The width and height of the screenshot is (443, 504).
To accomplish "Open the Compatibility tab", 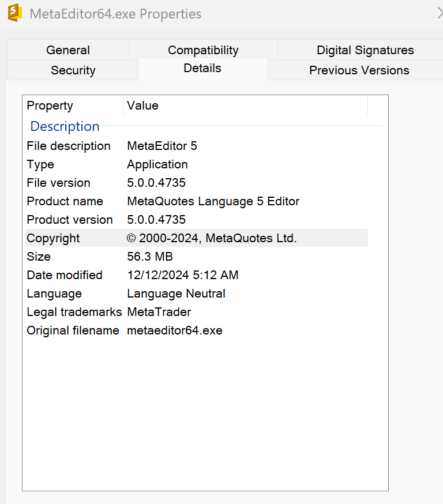I will point(203,50).
